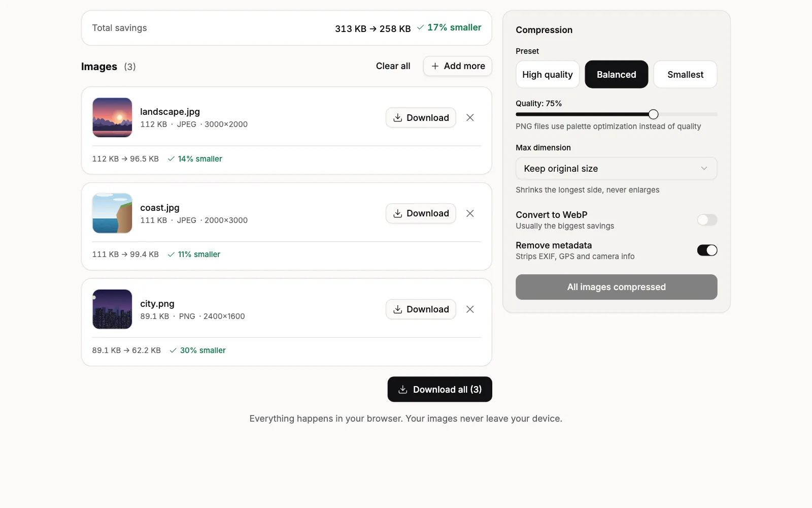Click the city.png file name

[157, 304]
